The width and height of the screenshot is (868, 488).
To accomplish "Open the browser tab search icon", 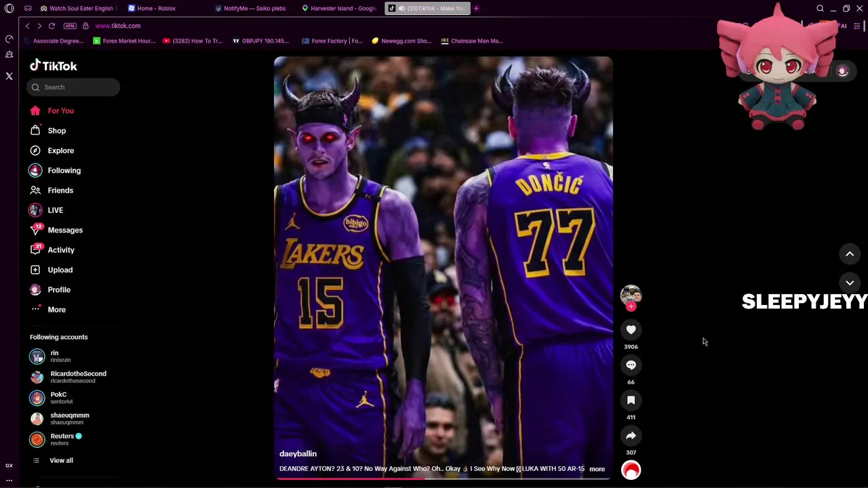I will coord(820,8).
